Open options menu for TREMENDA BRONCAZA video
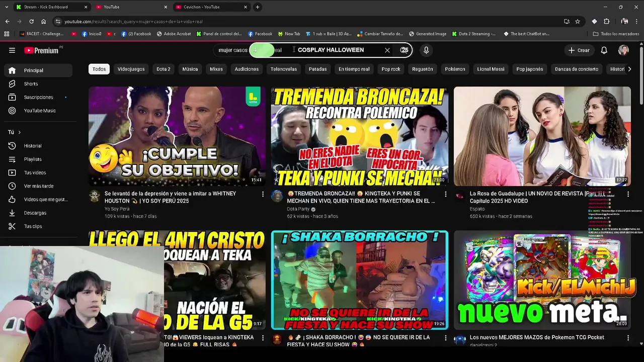 (x=445, y=194)
